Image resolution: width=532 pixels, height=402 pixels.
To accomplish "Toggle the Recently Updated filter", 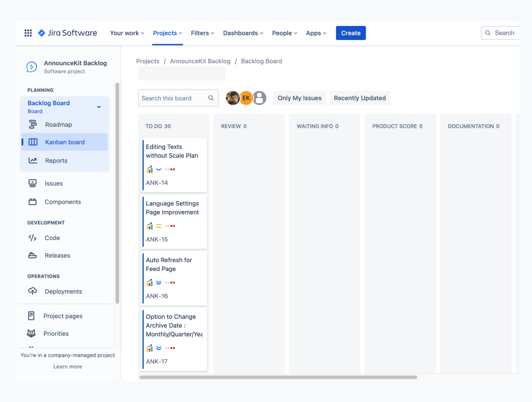I will pos(360,98).
